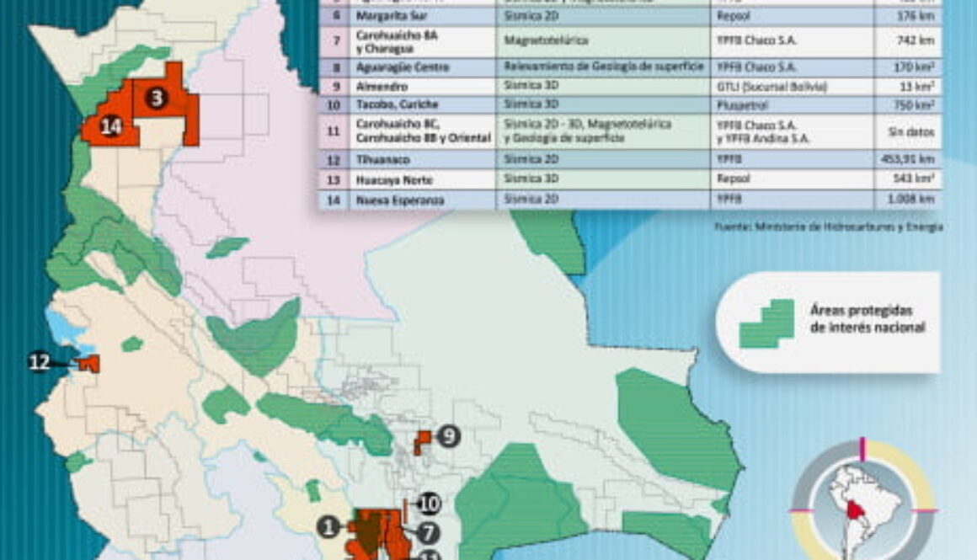Select the Aguaragüe Centro row
Viewport: 977px width, 560px height.
coord(630,67)
